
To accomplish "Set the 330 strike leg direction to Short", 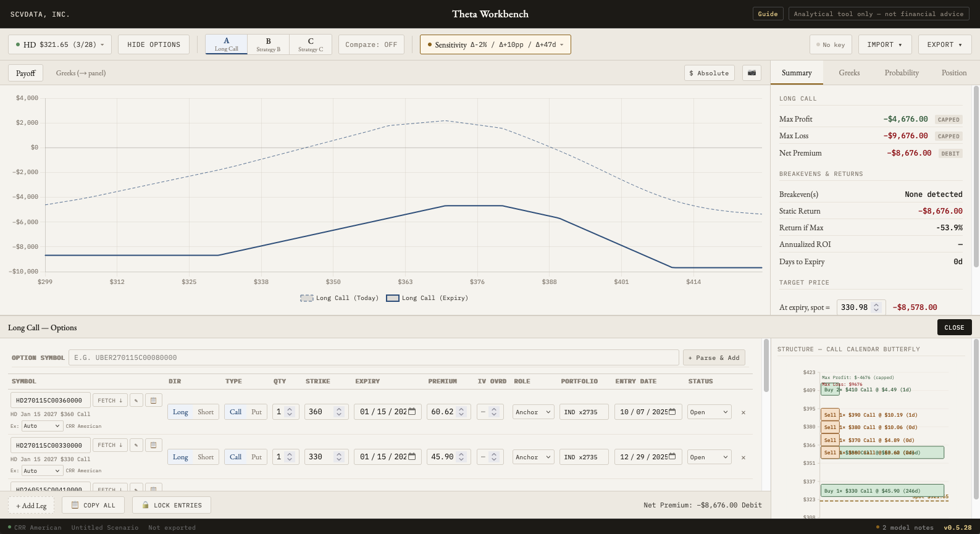I will tap(206, 457).
